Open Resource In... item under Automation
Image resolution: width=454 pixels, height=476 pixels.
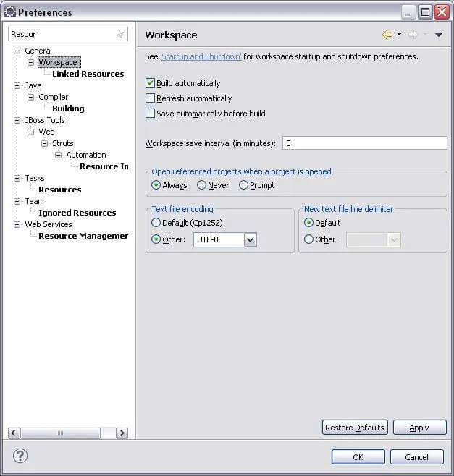(104, 166)
